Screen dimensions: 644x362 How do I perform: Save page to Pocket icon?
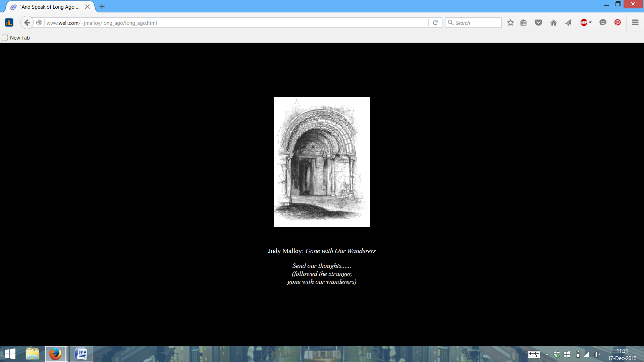pos(538,23)
